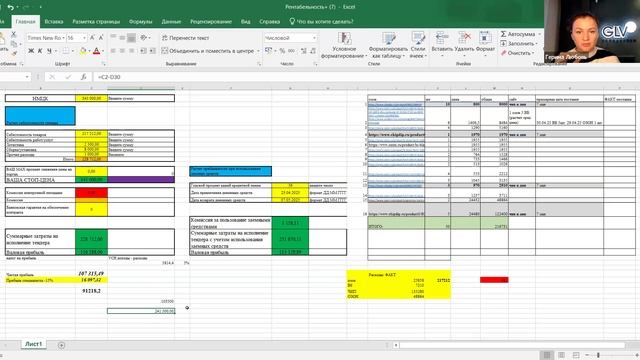Screen dimensions: 640x360
Task: Expand the Name Box dropdown arrow
Action: (x=27, y=77)
